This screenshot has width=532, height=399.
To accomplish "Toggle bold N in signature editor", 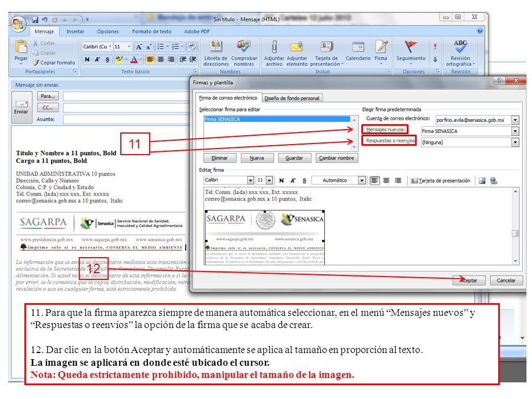I will [x=282, y=181].
